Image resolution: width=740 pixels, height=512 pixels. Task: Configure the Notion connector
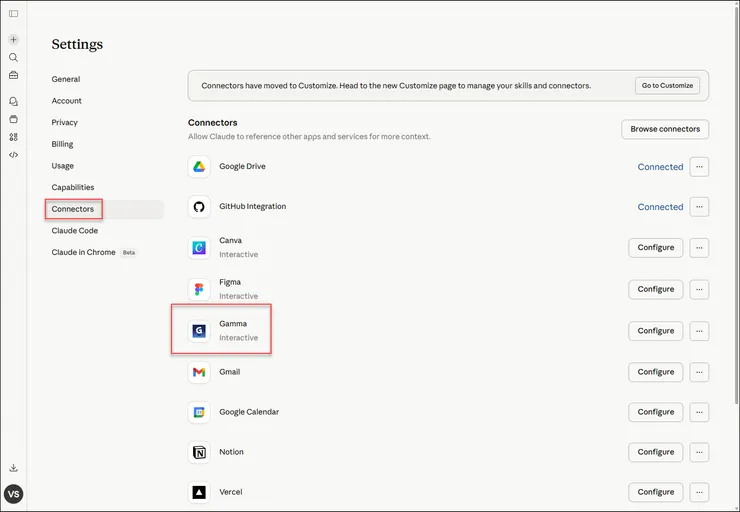(x=656, y=453)
